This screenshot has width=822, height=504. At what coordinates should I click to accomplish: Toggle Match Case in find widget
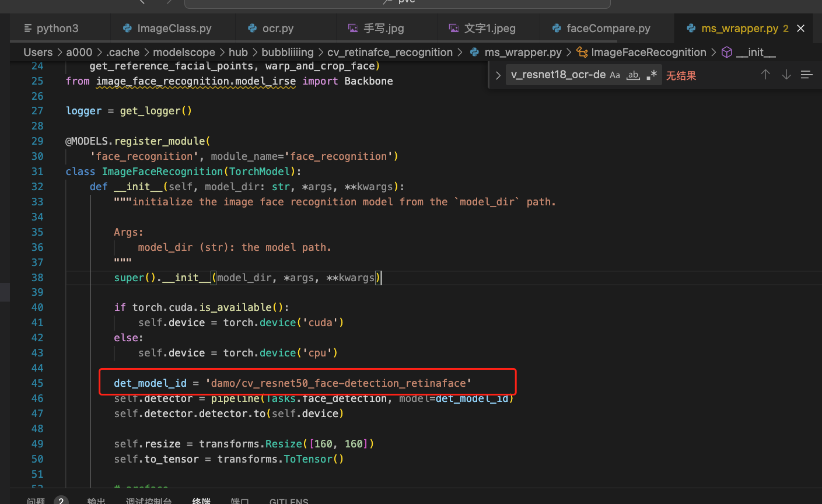click(615, 75)
